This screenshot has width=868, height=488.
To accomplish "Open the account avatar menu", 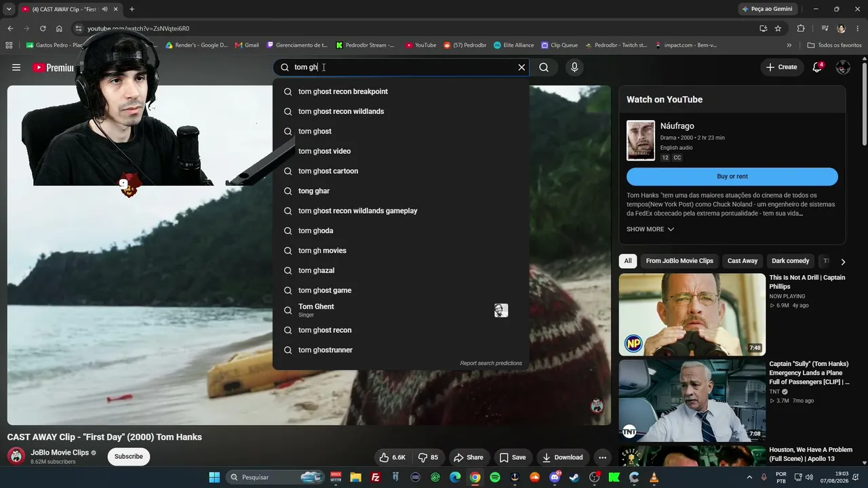I will coord(843,67).
